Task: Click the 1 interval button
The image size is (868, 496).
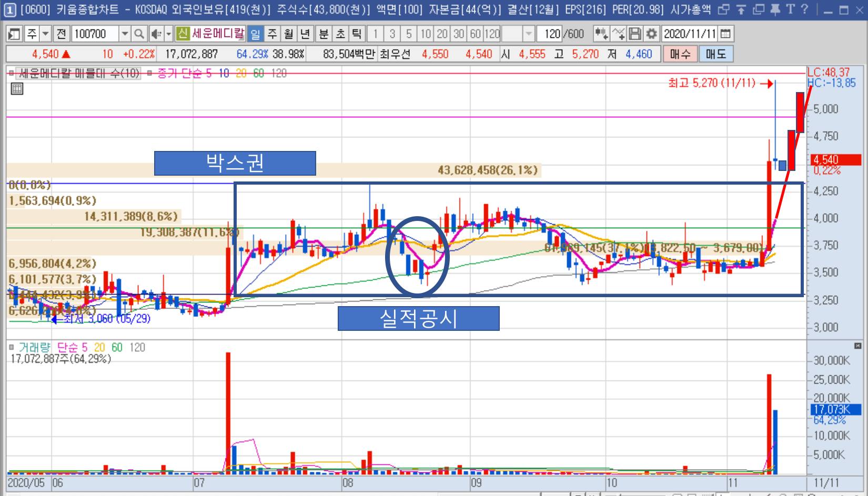Action: pyautogui.click(x=375, y=34)
